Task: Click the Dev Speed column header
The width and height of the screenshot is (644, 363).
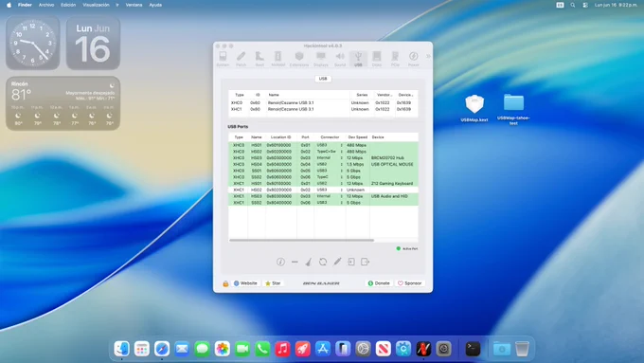Action: pos(358,137)
